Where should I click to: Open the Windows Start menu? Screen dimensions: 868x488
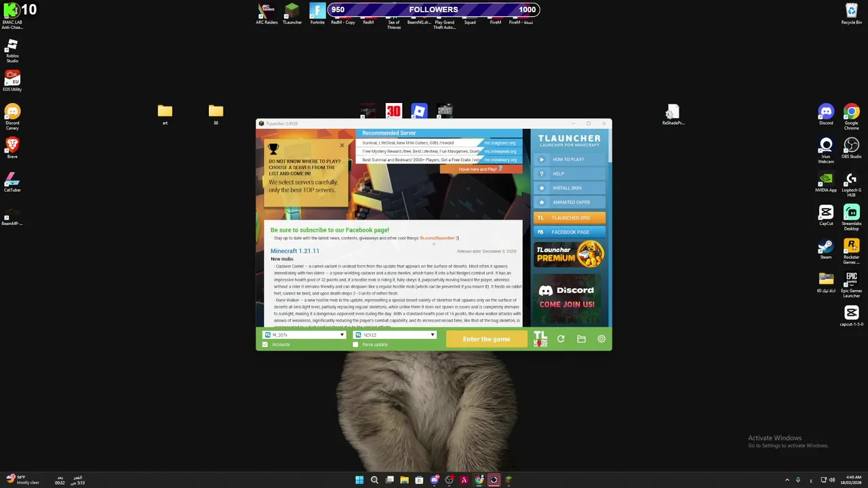pyautogui.click(x=359, y=480)
